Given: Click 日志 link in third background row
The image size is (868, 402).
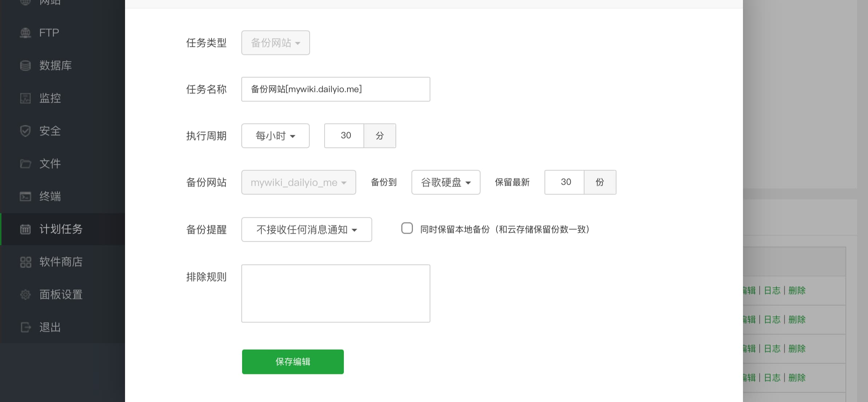Looking at the screenshot, I should 772,349.
